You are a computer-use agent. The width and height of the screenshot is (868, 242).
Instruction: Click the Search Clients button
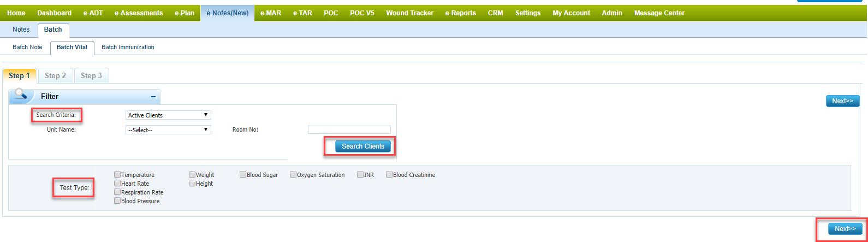363,146
